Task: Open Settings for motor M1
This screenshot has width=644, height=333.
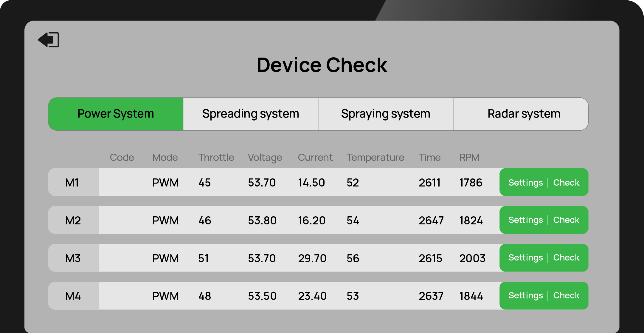Action: point(525,183)
